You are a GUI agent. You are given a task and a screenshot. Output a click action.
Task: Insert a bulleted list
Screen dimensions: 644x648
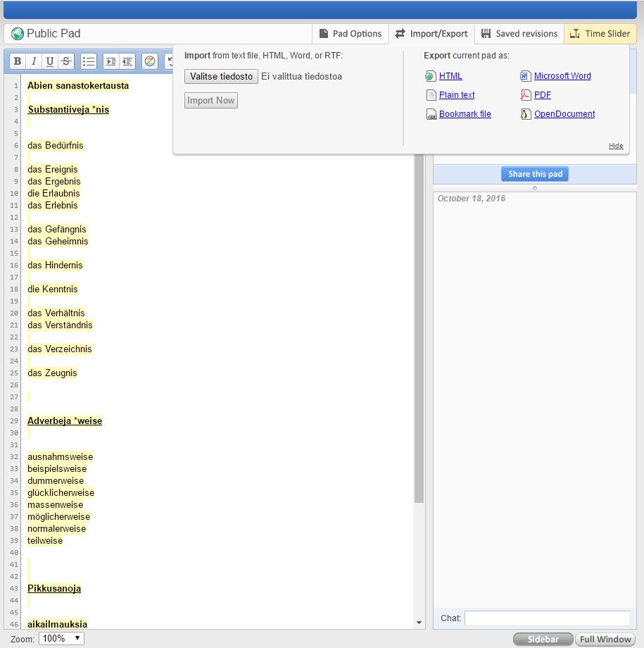pos(89,61)
